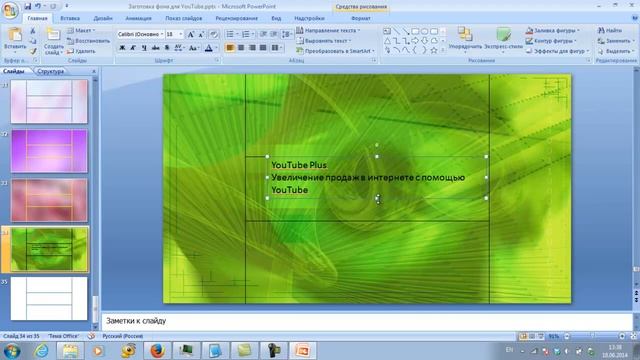
Task: Toggle strikethrough formatting
Action: [x=156, y=48]
